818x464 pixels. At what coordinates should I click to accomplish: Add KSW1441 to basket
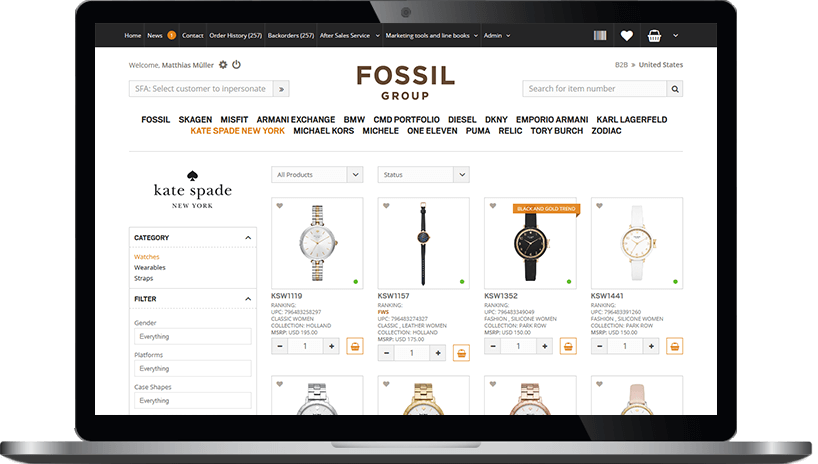pyautogui.click(x=675, y=346)
